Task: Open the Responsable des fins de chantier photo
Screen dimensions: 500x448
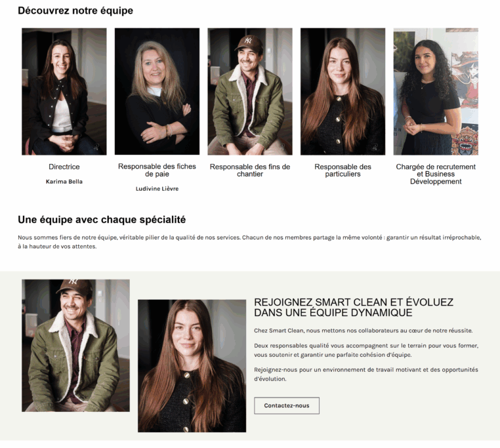Action: click(250, 92)
